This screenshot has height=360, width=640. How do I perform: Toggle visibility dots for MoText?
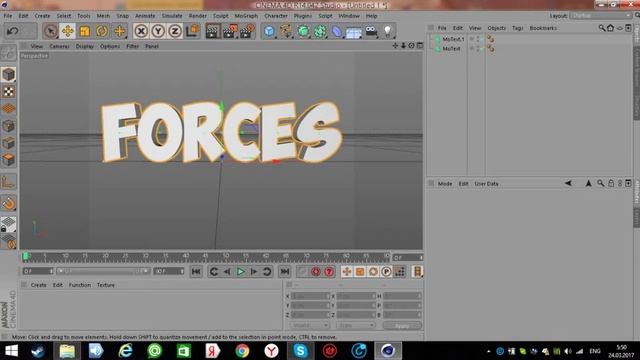[478, 49]
